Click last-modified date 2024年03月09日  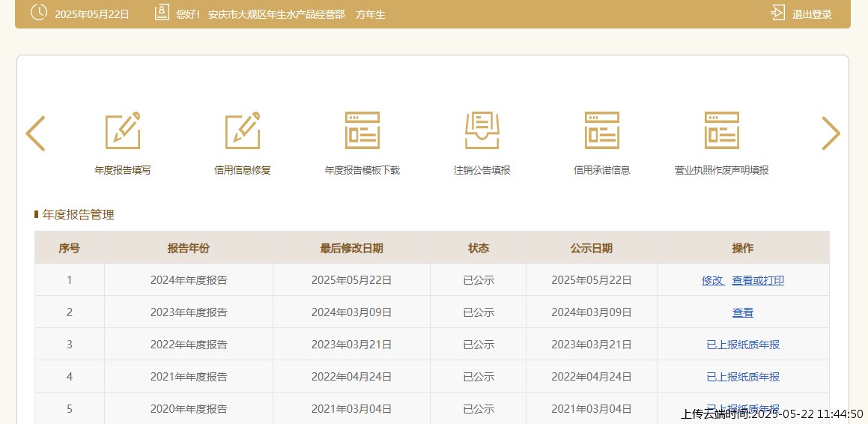pyautogui.click(x=351, y=312)
